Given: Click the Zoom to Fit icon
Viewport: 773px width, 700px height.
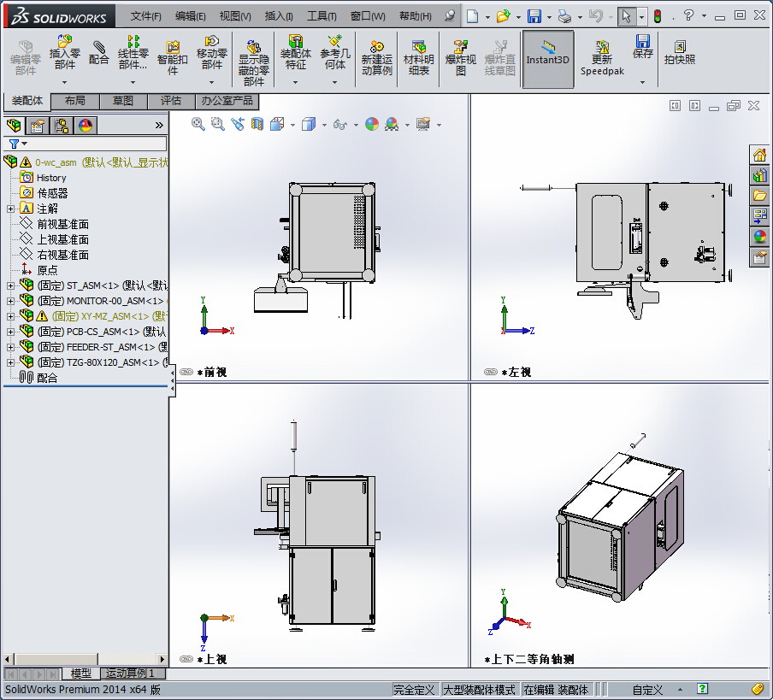Looking at the screenshot, I should [198, 124].
